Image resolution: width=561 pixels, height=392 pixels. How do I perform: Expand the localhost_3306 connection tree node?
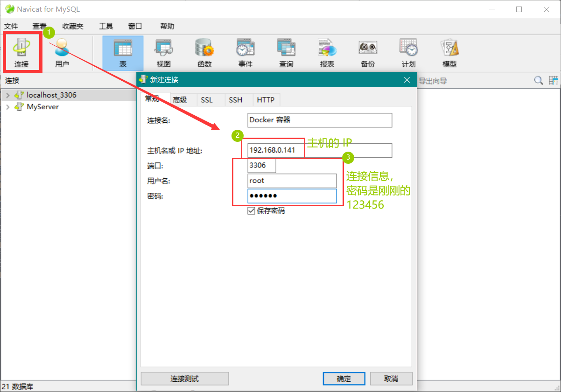[x=7, y=95]
